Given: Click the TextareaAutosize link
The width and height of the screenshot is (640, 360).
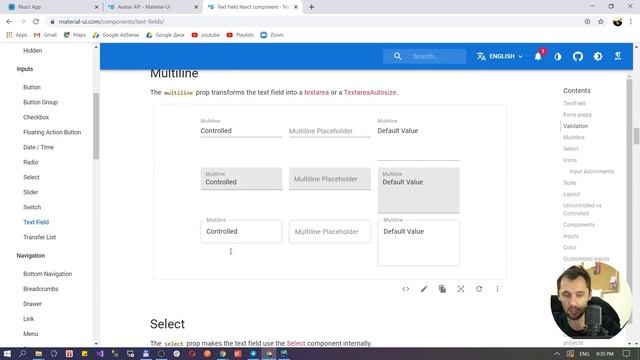Looking at the screenshot, I should (370, 93).
